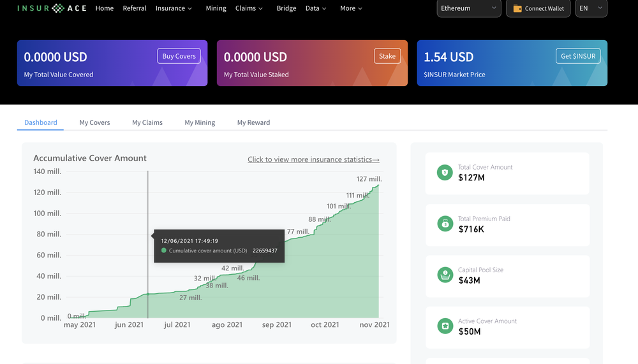Screen dimensions: 638x364
Task: Click the My Total Value Covered card
Action: coord(112,63)
